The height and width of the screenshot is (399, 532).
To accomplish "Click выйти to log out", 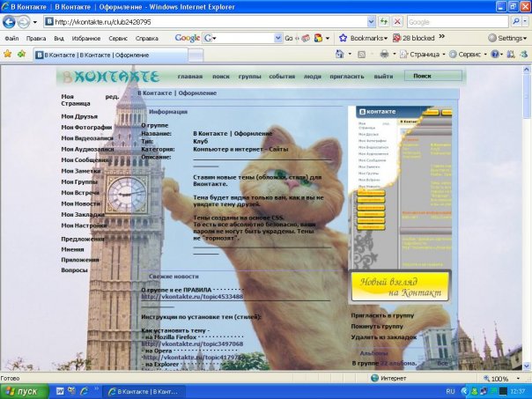I will pos(383,77).
